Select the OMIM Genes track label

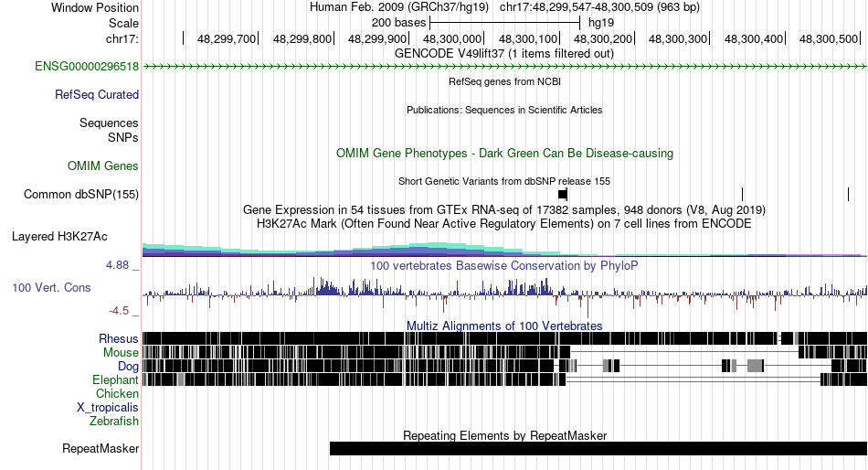click(103, 166)
